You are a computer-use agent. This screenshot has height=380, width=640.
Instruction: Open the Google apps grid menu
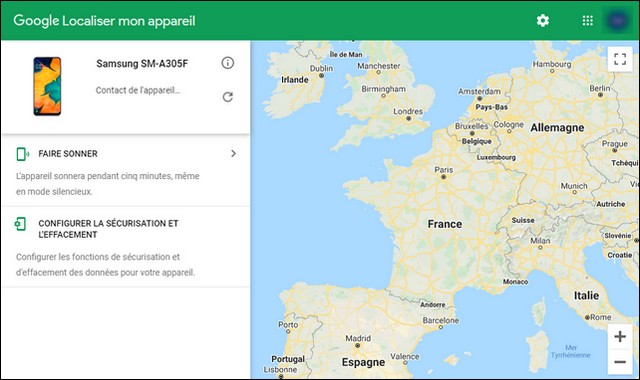pos(587,20)
